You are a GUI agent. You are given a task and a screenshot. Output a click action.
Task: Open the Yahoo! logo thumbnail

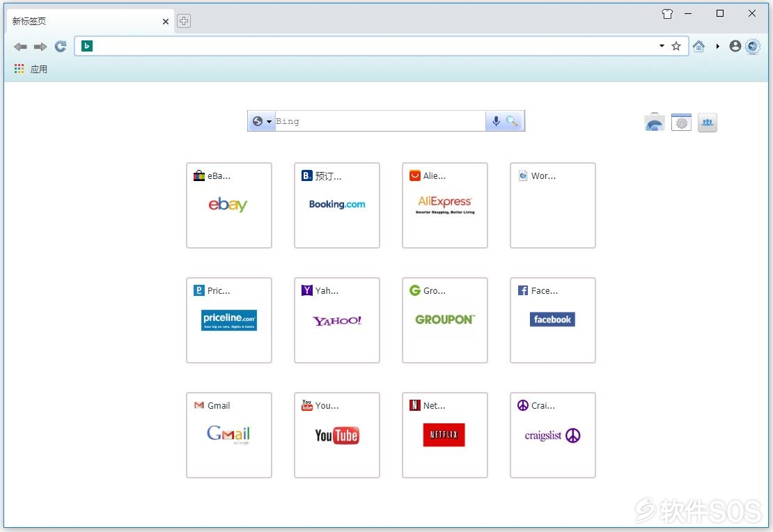[337, 320]
